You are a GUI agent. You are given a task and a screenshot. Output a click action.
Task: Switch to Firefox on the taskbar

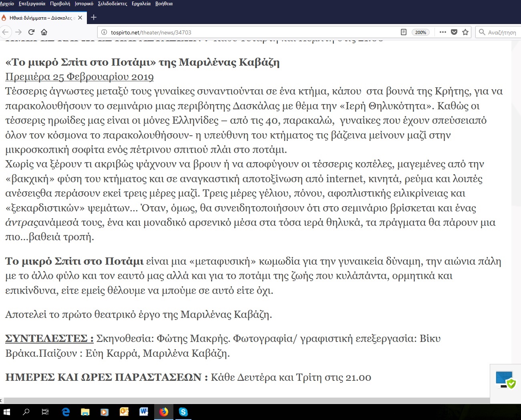point(164,412)
